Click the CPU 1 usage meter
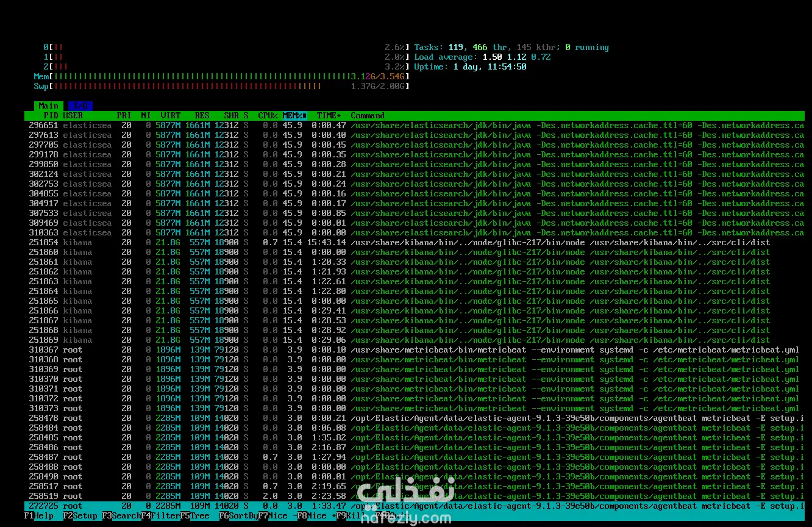This screenshot has width=812, height=527. pos(227,57)
